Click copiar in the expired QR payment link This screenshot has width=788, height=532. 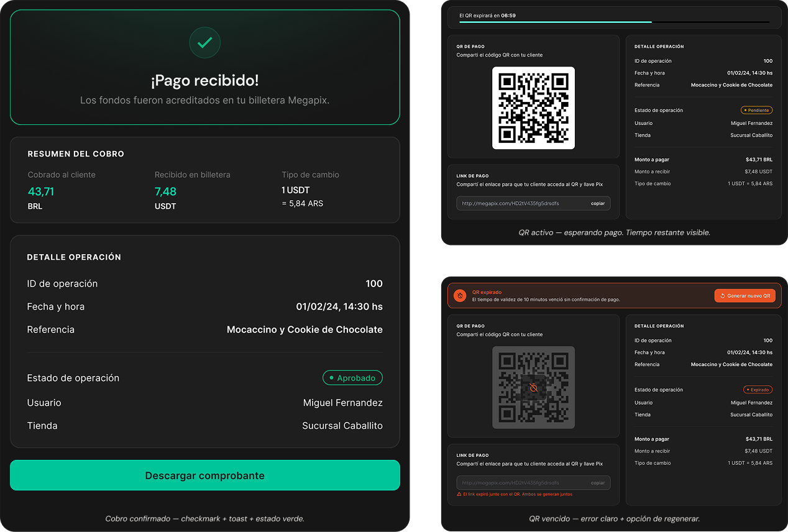point(598,483)
